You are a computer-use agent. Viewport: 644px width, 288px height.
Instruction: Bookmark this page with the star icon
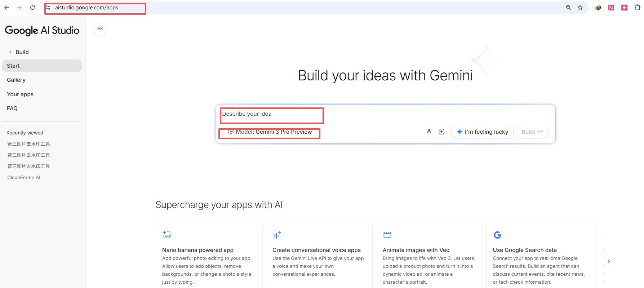580,8
